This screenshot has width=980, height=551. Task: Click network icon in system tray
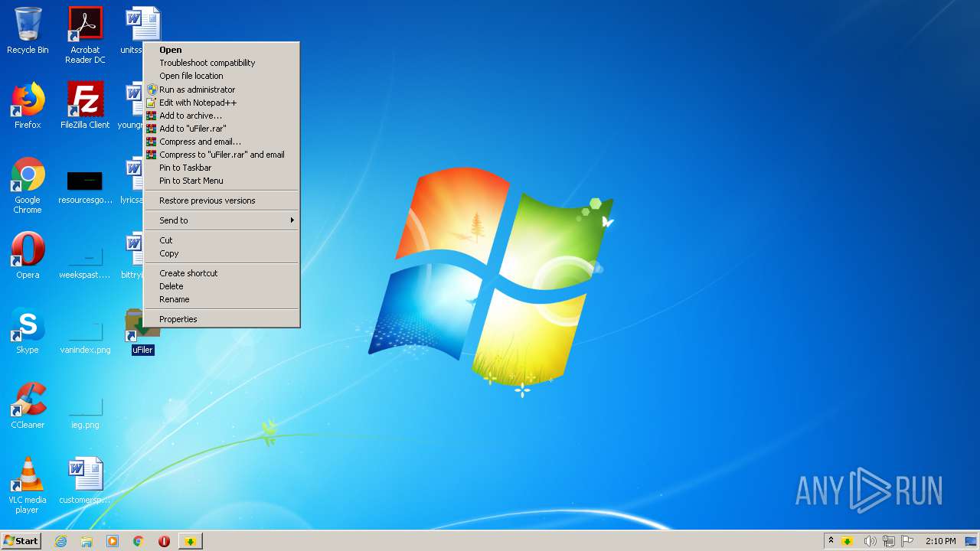888,541
